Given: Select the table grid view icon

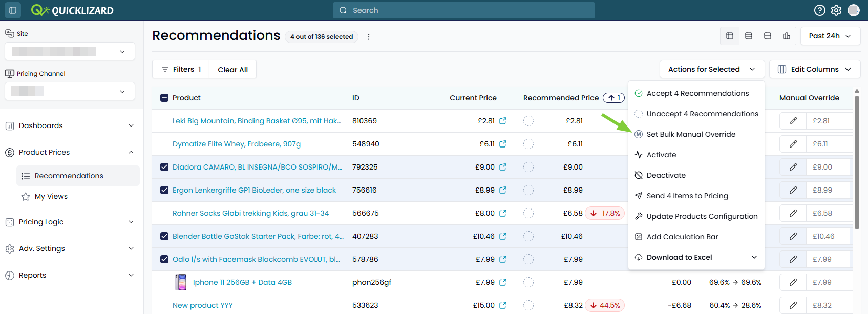Looking at the screenshot, I should (730, 36).
